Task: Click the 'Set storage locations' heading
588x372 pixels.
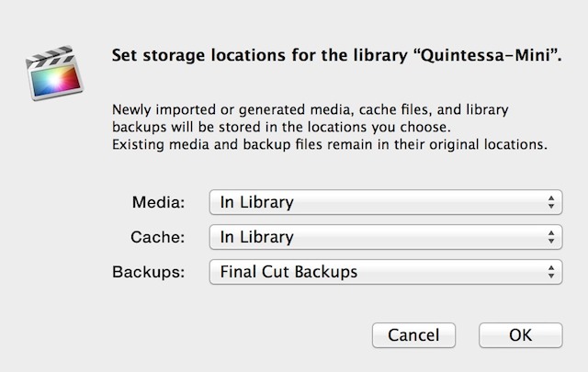Action: tap(200, 55)
